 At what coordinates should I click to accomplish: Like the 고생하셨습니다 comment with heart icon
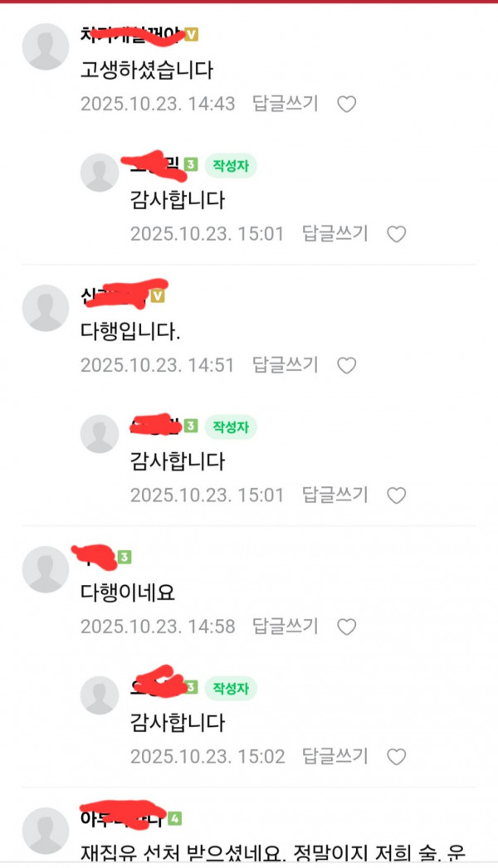[347, 104]
